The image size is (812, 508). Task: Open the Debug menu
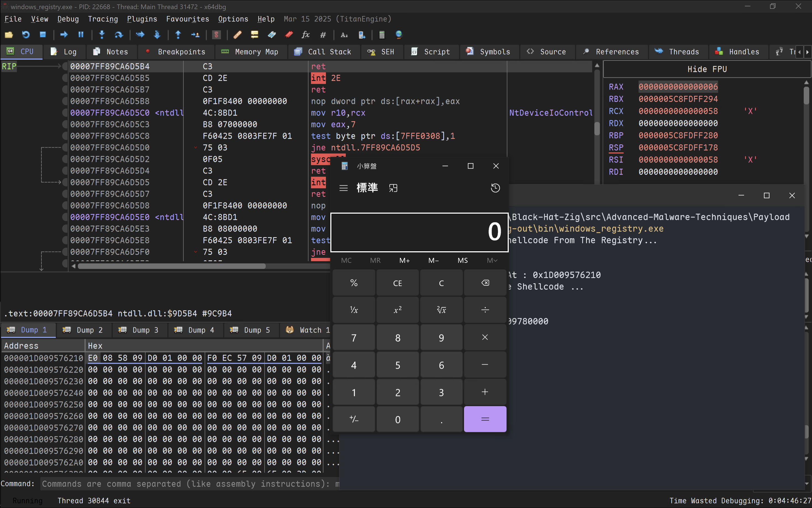click(x=68, y=19)
